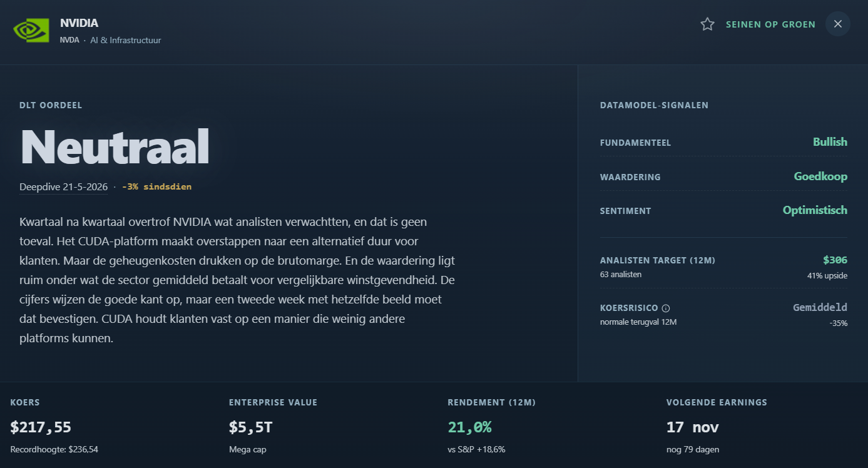Click the SENTIMENT row label
The image size is (868, 468).
(x=625, y=211)
